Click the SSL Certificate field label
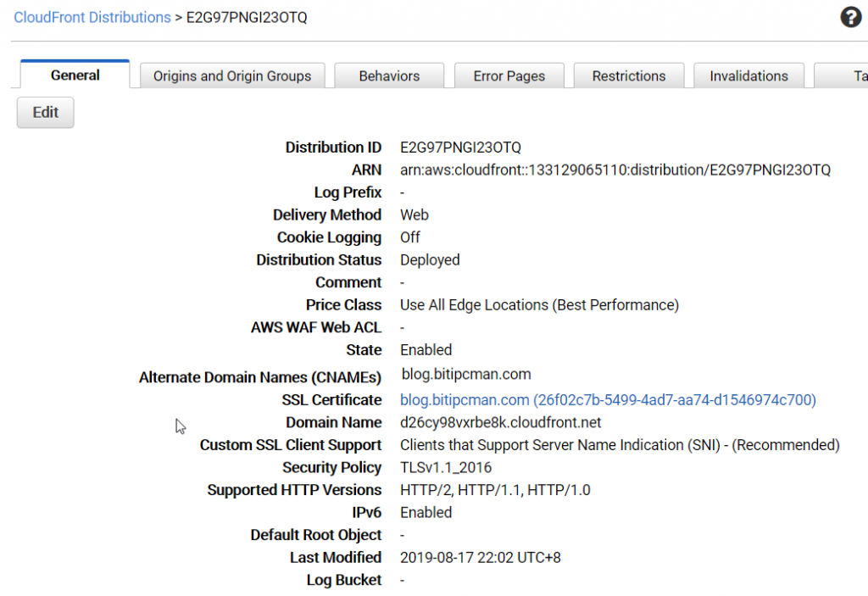This screenshot has height=596, width=868. 331,400
